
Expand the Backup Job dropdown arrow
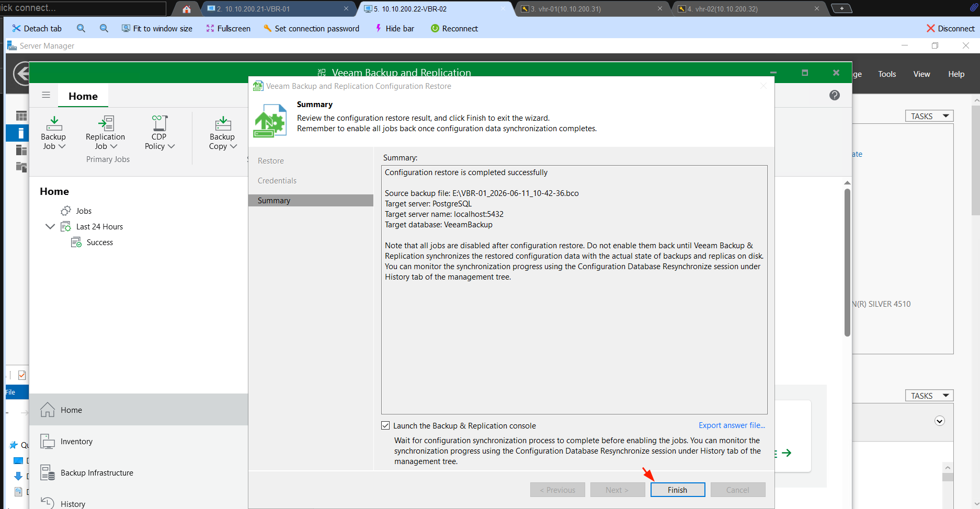(x=62, y=146)
